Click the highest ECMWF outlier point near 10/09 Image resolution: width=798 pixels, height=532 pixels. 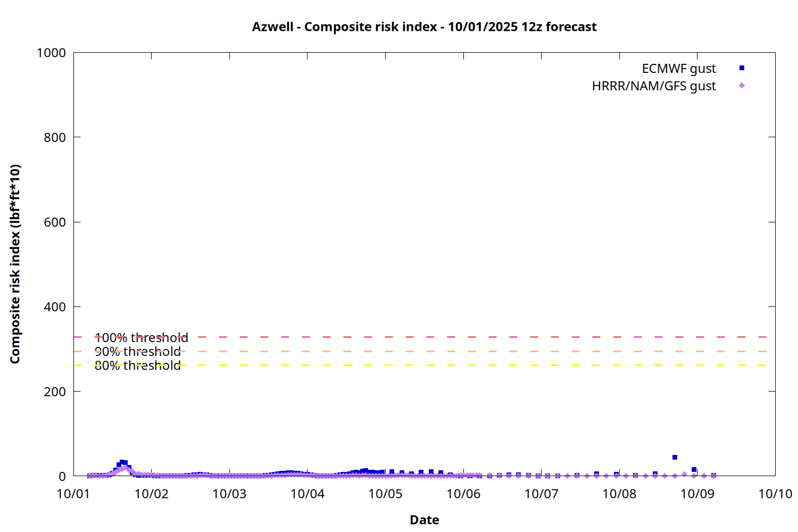(x=675, y=457)
